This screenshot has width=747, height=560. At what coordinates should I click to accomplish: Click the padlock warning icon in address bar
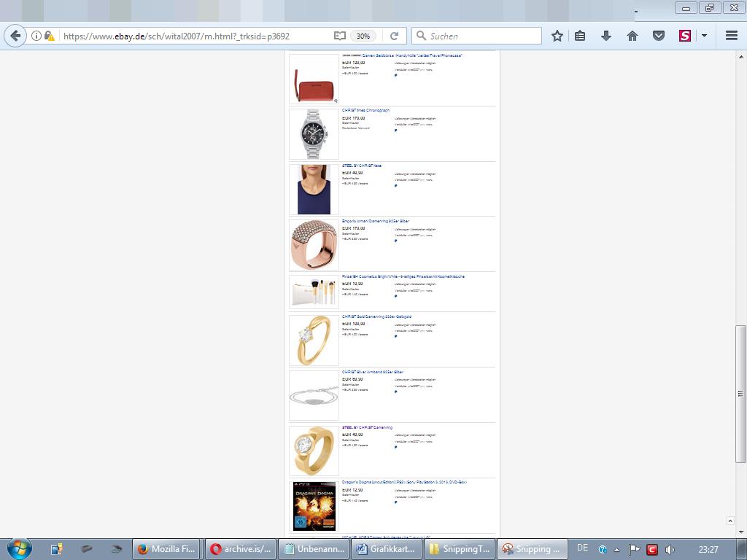click(x=49, y=36)
